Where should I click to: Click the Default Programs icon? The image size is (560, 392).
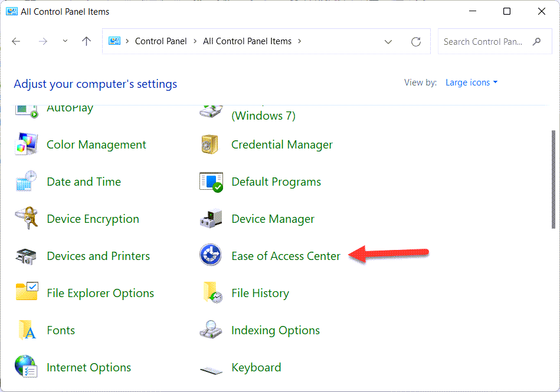coord(211,182)
